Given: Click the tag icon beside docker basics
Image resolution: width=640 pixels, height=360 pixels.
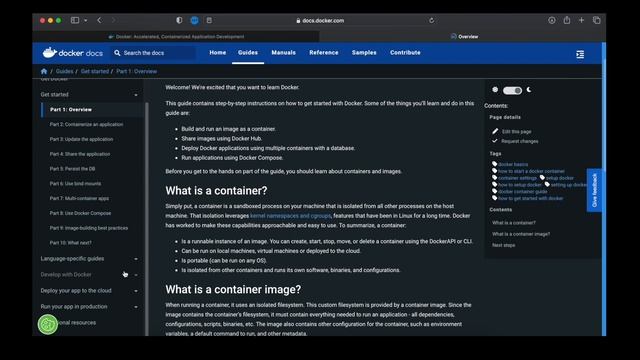Looking at the screenshot, I should pyautogui.click(x=495, y=164).
